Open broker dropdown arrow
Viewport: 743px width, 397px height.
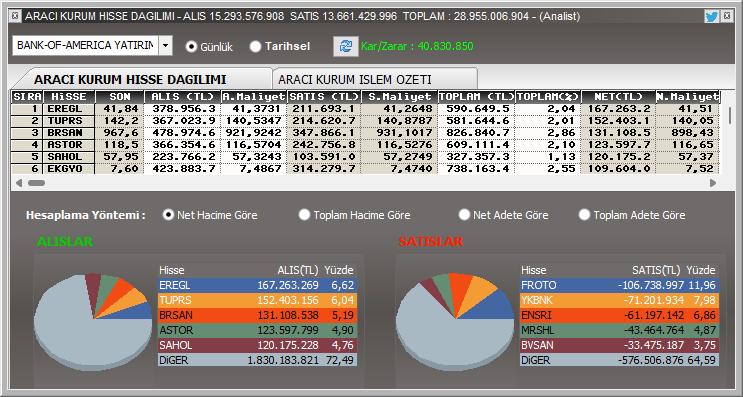pos(165,45)
